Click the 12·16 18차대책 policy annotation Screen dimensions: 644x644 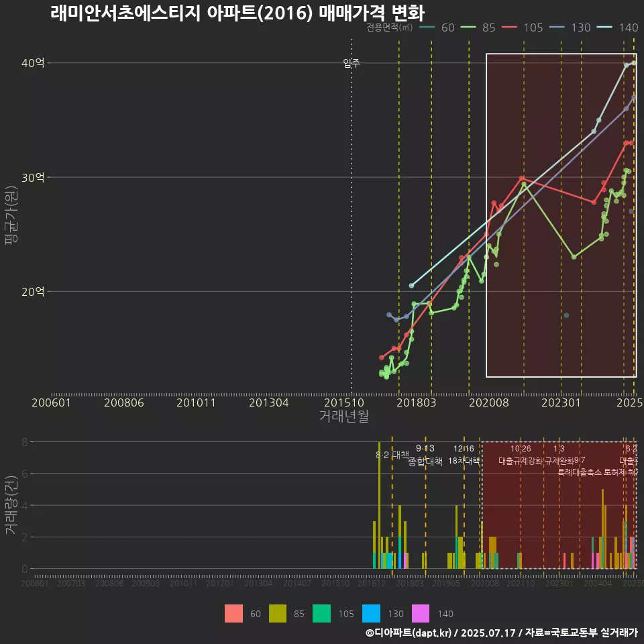pos(464,455)
